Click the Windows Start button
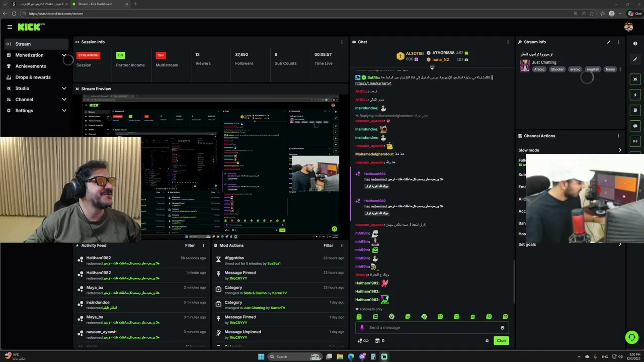Screen dimensions: 644x362 click(261, 356)
